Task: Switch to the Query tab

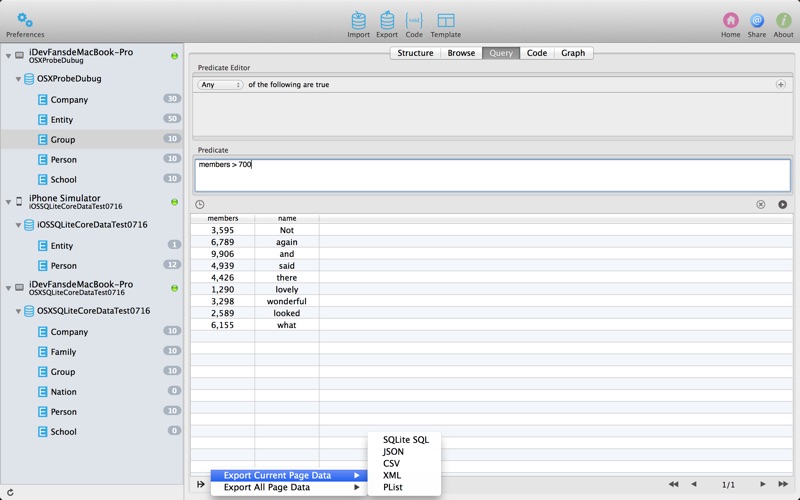Action: (x=501, y=53)
